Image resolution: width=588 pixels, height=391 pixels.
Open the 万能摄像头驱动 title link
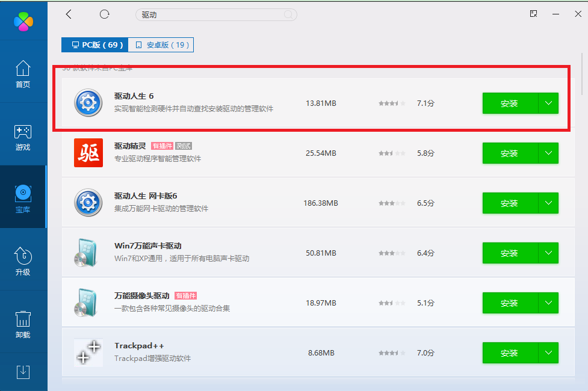tap(142, 295)
